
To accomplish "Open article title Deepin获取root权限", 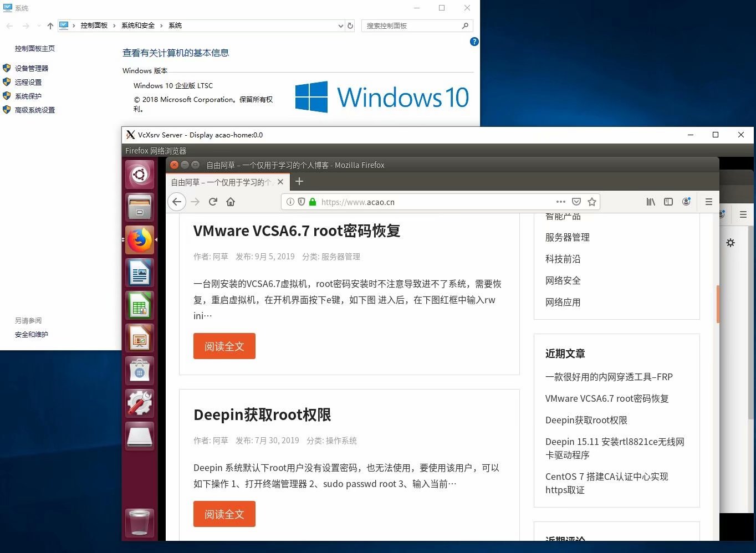I will [262, 414].
